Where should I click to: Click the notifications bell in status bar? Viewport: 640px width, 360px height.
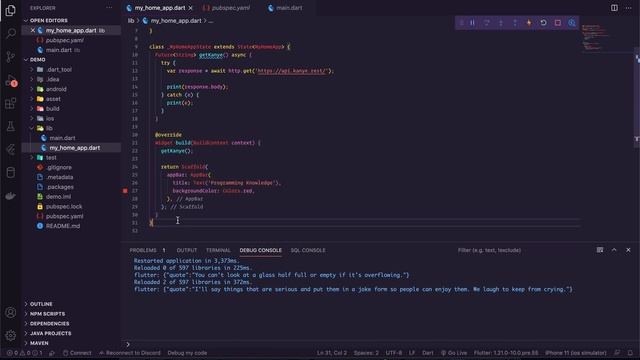coord(630,353)
